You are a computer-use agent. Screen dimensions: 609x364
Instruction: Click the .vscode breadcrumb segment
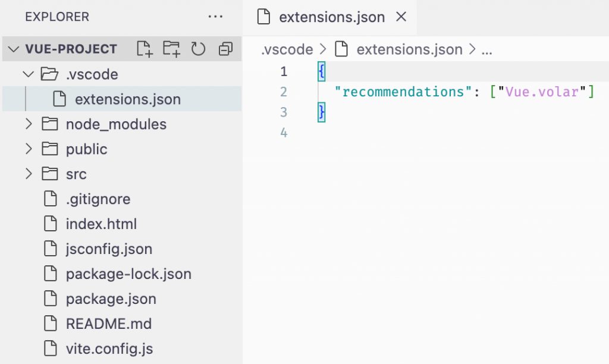[287, 49]
